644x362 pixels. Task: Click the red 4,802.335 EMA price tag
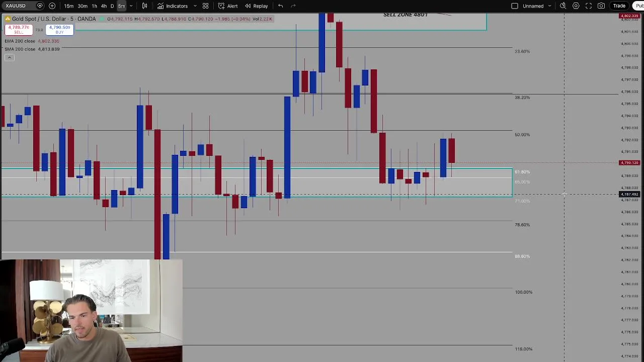(x=629, y=17)
